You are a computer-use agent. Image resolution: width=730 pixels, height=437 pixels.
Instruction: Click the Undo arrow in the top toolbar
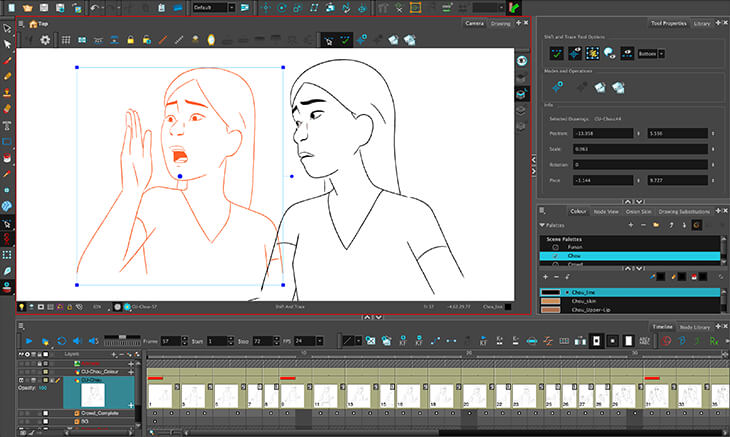pos(95,7)
